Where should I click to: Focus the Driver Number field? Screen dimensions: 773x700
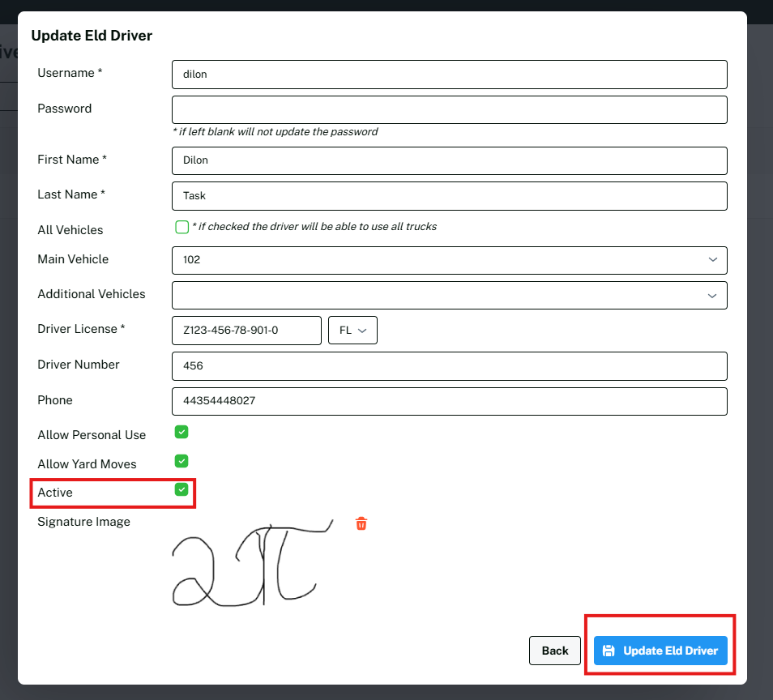coord(449,365)
